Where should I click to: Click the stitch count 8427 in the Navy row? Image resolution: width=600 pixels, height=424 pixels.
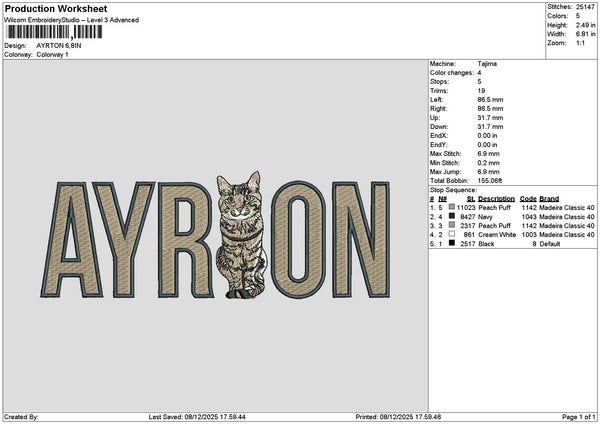click(468, 217)
